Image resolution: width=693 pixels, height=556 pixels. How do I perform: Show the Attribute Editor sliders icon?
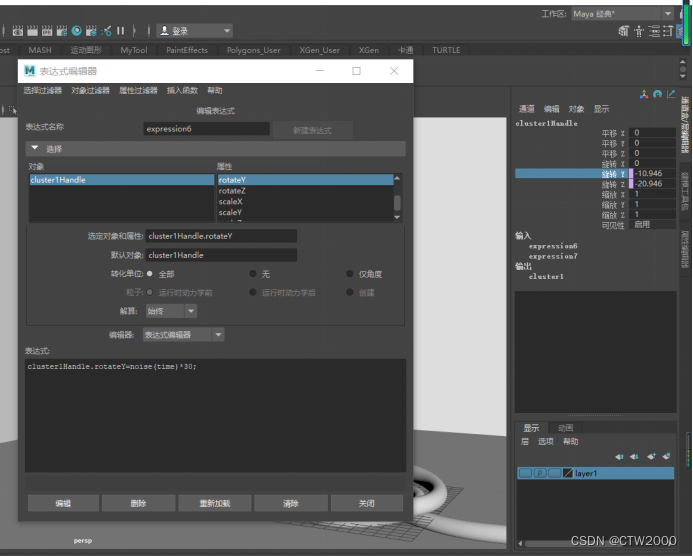654,31
